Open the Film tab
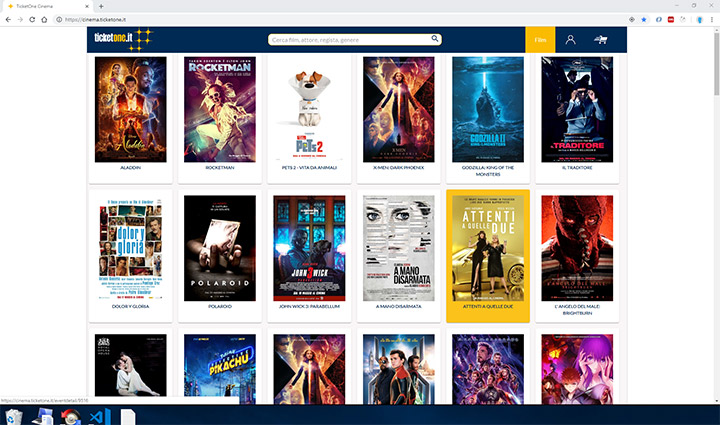This screenshot has width=720, height=425. click(540, 39)
